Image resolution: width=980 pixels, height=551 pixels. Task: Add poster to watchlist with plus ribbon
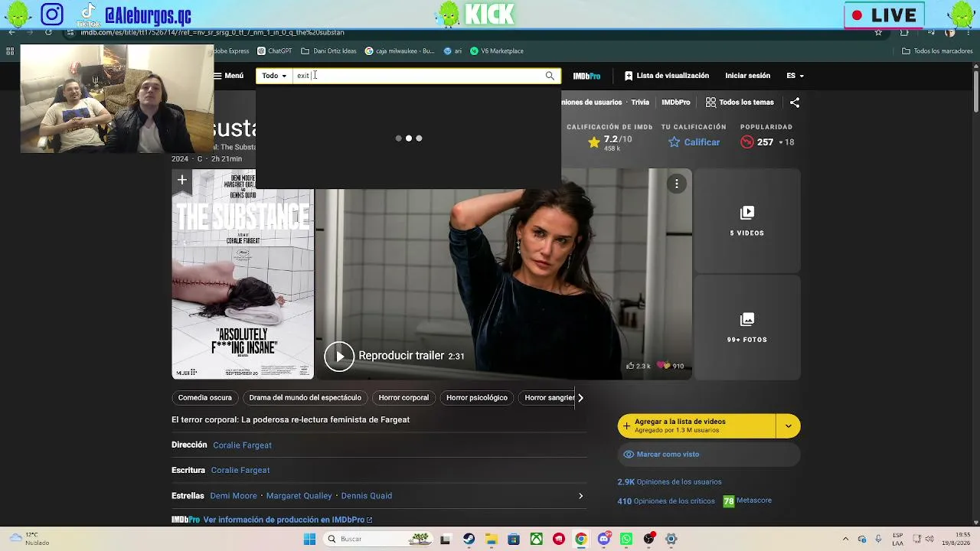click(x=182, y=181)
